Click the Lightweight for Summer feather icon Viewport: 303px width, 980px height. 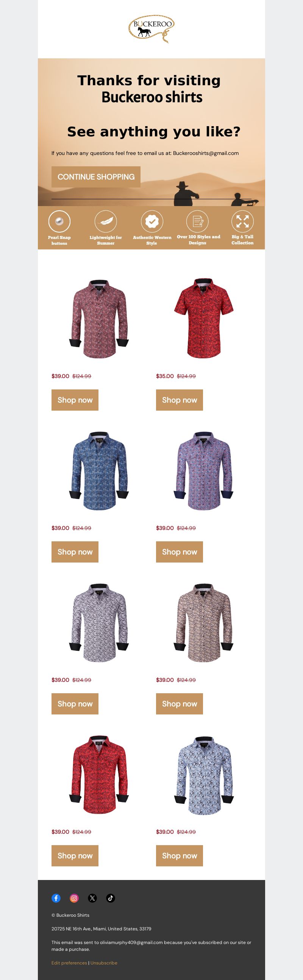(106, 221)
